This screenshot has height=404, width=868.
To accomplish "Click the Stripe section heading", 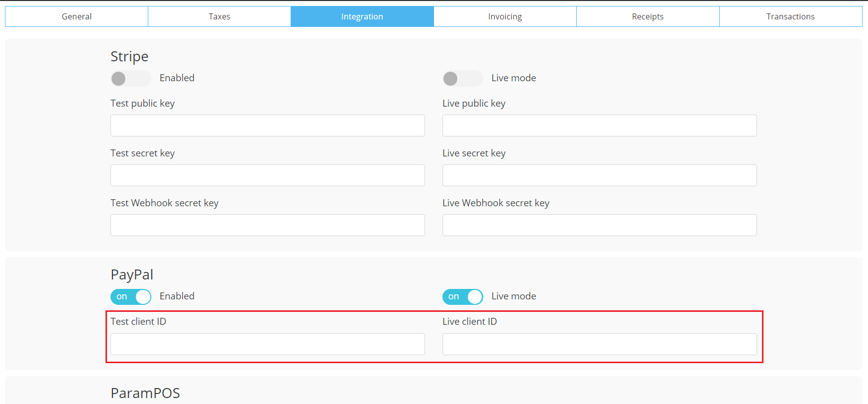I will (x=129, y=57).
